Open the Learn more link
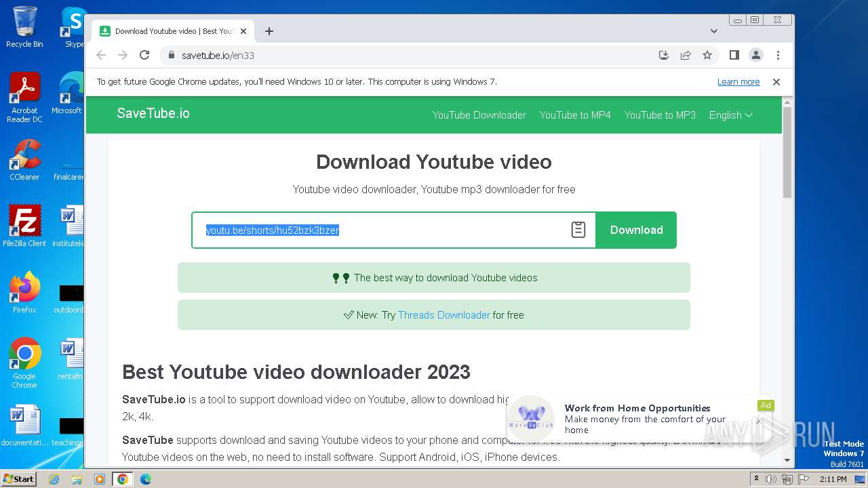 (x=738, y=82)
